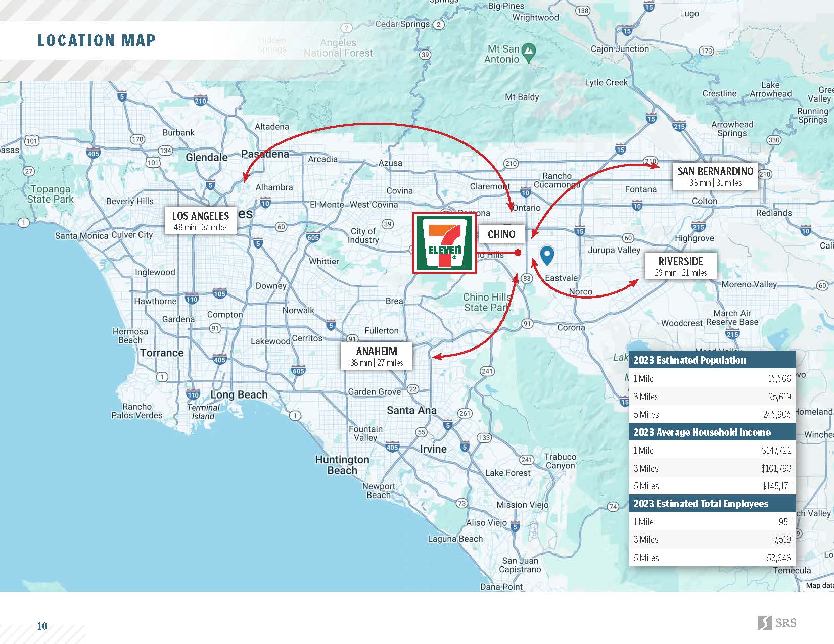Viewport: 834px width, 644px height.
Task: Click the income value $145,171
Action: tap(777, 486)
